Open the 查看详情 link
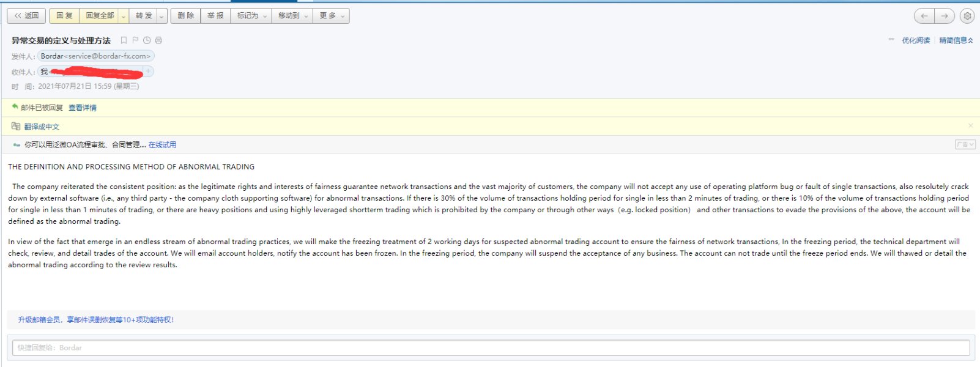The image size is (980, 367). click(x=82, y=108)
